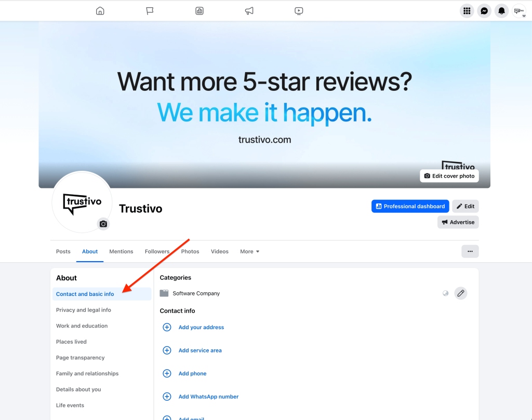Click the camera icon on profile picture

click(x=103, y=224)
